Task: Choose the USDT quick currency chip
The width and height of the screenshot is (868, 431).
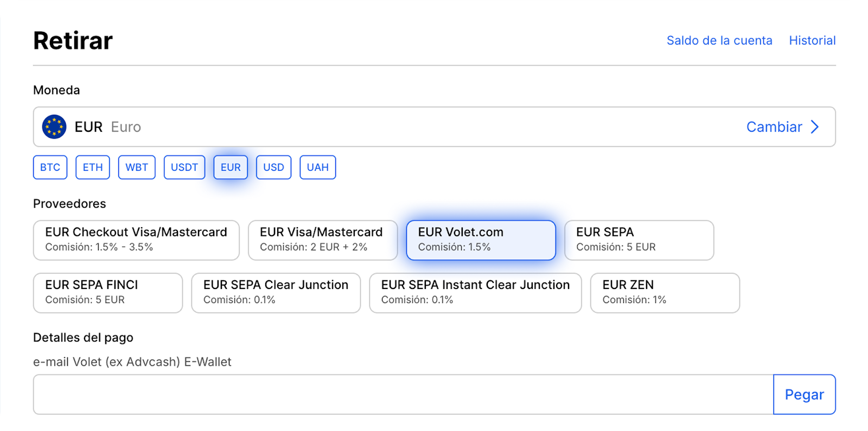Action: (184, 168)
